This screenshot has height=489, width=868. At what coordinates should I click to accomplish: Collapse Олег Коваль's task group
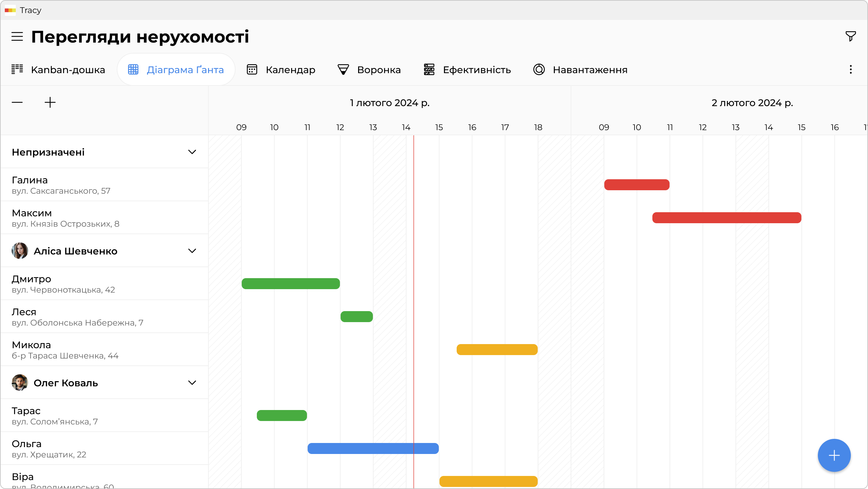tap(192, 383)
